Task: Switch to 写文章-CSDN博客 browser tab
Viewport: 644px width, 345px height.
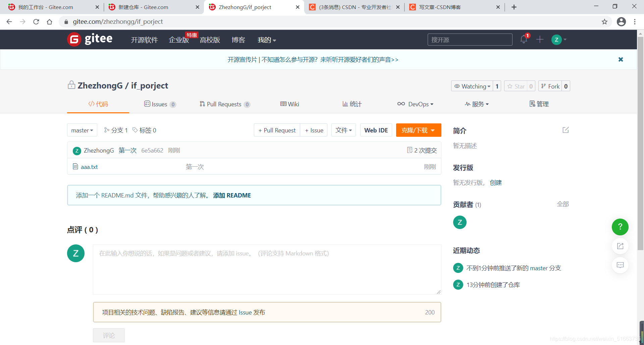Action: tap(454, 7)
